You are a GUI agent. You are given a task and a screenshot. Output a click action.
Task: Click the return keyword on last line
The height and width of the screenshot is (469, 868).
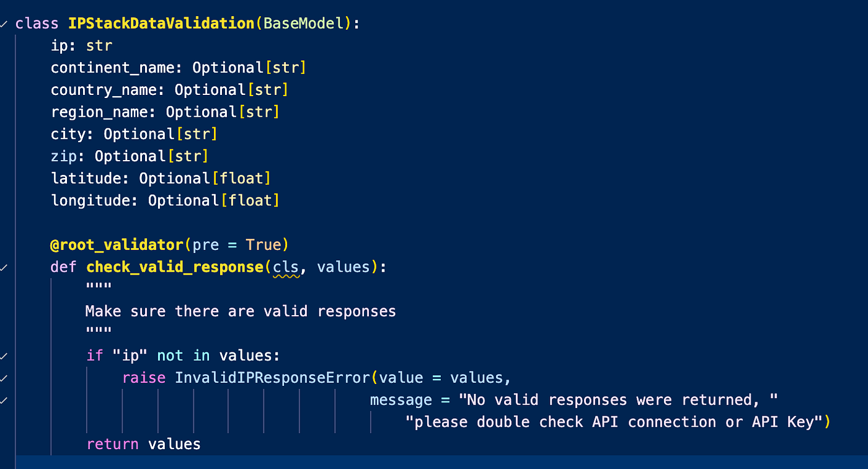click(112, 444)
